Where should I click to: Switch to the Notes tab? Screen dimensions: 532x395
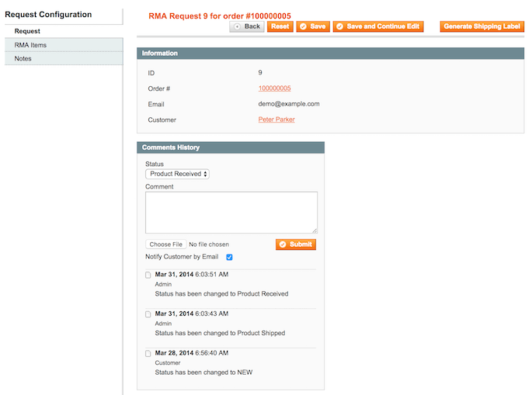[x=23, y=58]
